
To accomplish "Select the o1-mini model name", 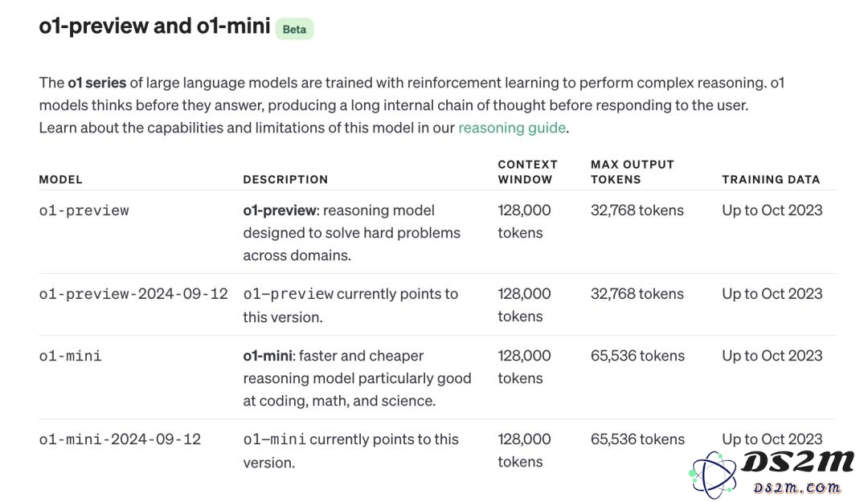I will point(70,356).
